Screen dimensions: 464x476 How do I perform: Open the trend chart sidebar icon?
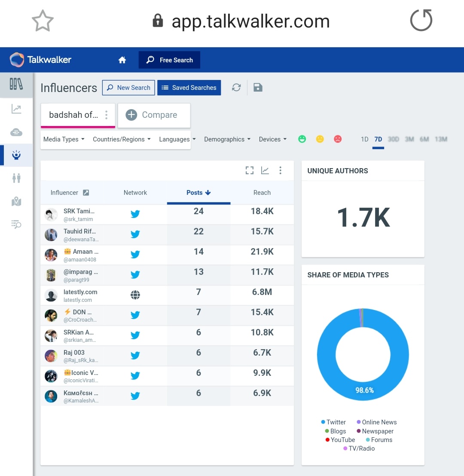[x=16, y=109]
